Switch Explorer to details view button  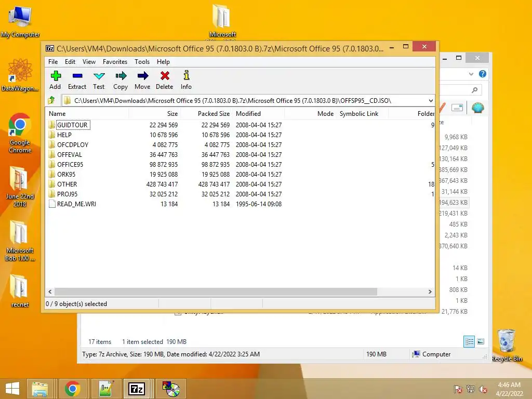click(x=469, y=341)
